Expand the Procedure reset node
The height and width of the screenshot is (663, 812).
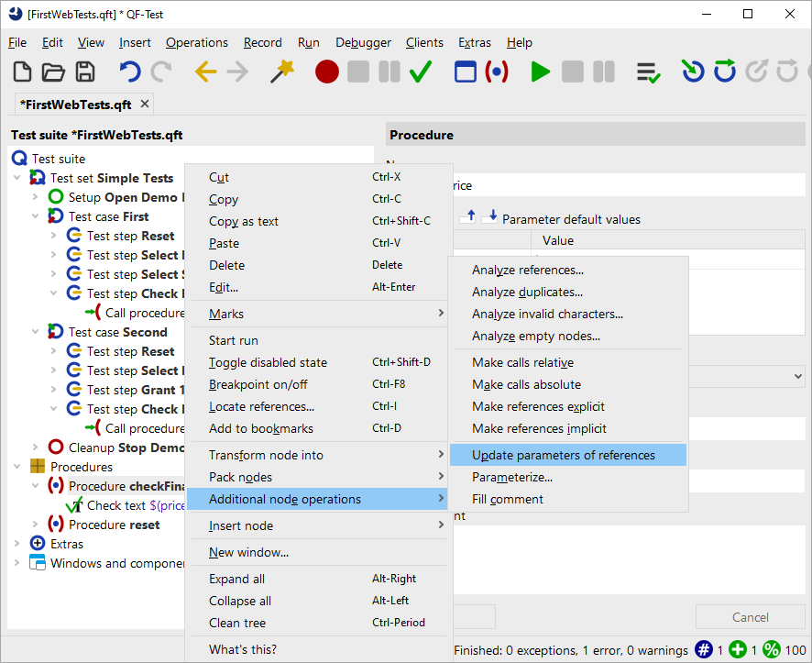[x=35, y=525]
